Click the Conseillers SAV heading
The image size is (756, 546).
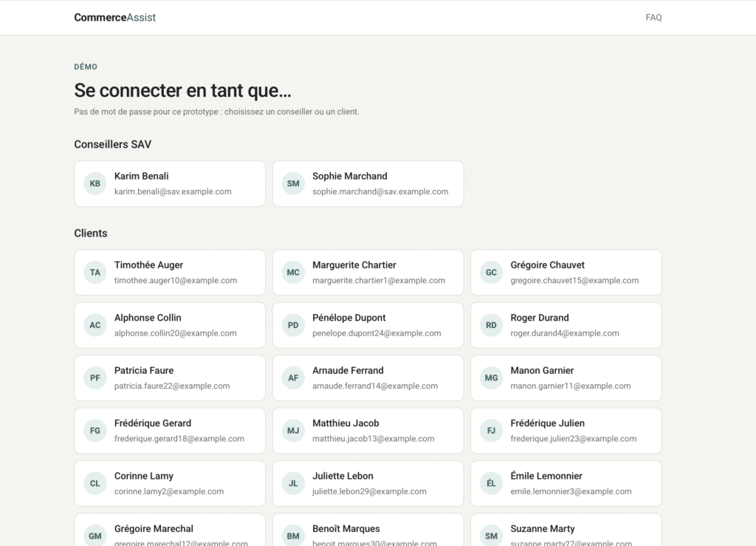click(x=113, y=144)
